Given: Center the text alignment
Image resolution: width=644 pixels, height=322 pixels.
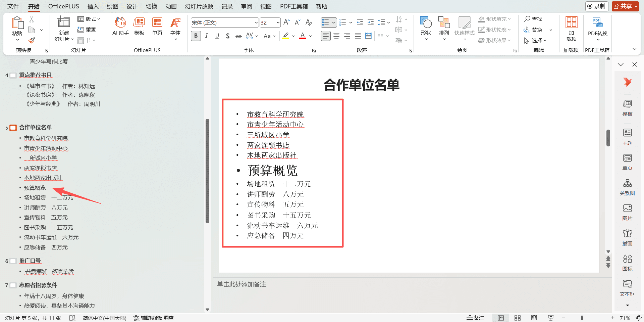Looking at the screenshot, I should pyautogui.click(x=336, y=36).
